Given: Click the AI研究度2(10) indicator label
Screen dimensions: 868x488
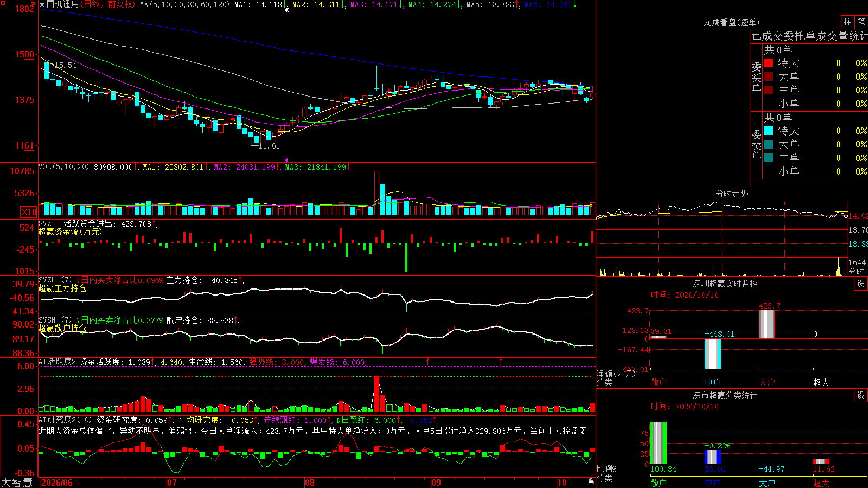Looking at the screenshot, I should pos(65,420).
